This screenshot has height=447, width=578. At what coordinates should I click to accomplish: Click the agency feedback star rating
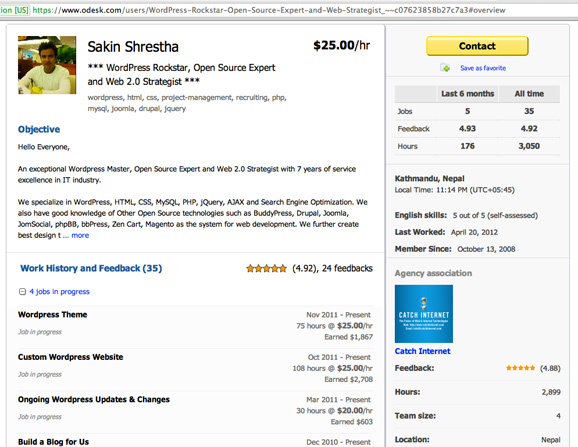click(520, 368)
